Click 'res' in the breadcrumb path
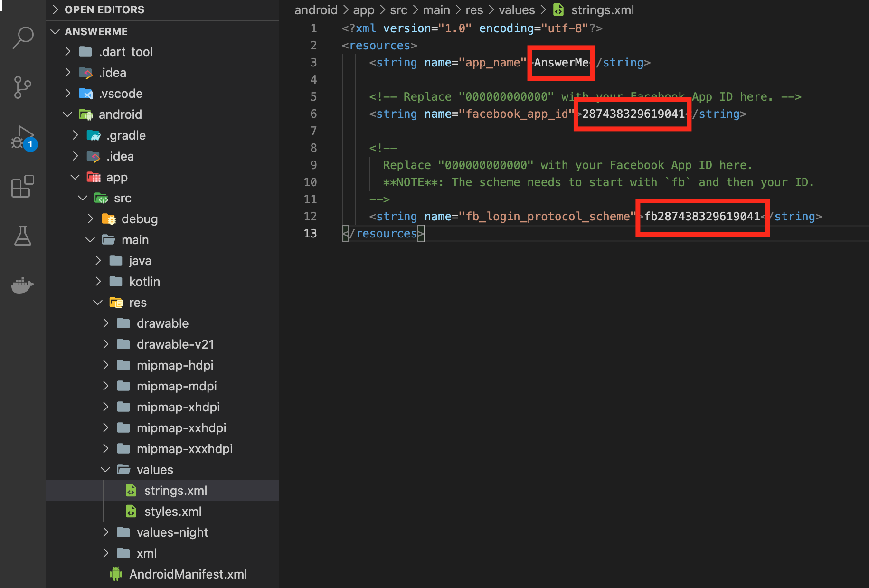The width and height of the screenshot is (869, 588). pyautogui.click(x=474, y=10)
